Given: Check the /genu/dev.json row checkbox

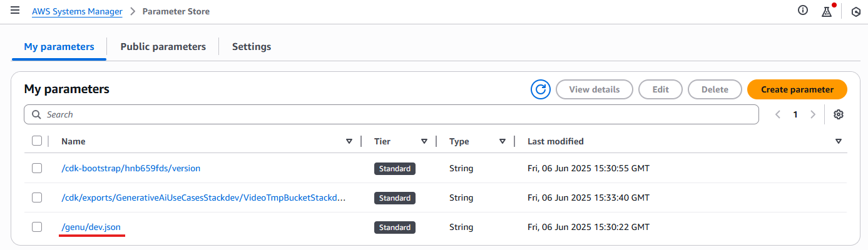Looking at the screenshot, I should (x=37, y=227).
